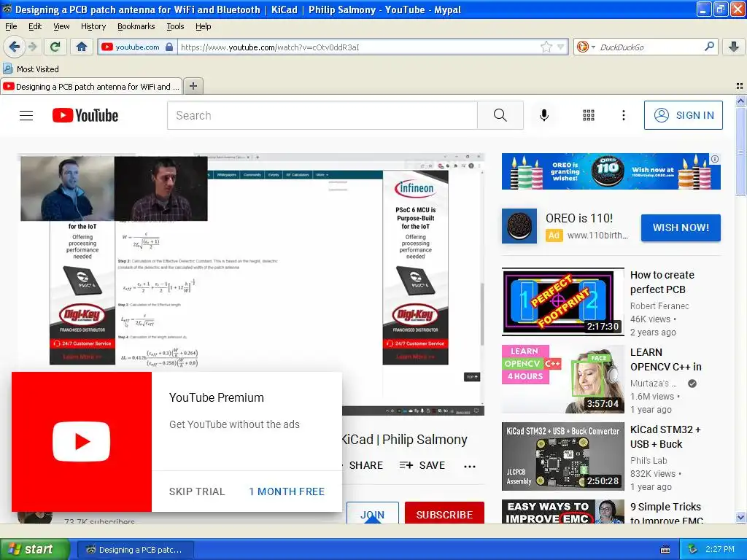The height and width of the screenshot is (560, 747).
Task: Bookmark this page with the star icon
Action: click(546, 47)
